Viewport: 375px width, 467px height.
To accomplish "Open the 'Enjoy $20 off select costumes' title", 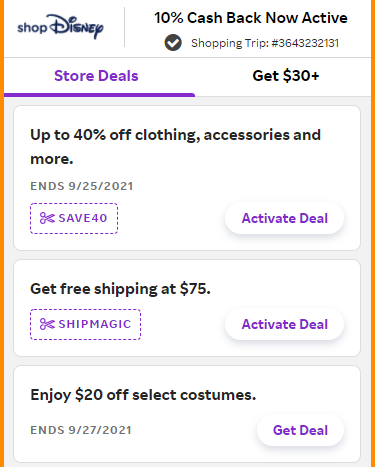I will coord(143,395).
